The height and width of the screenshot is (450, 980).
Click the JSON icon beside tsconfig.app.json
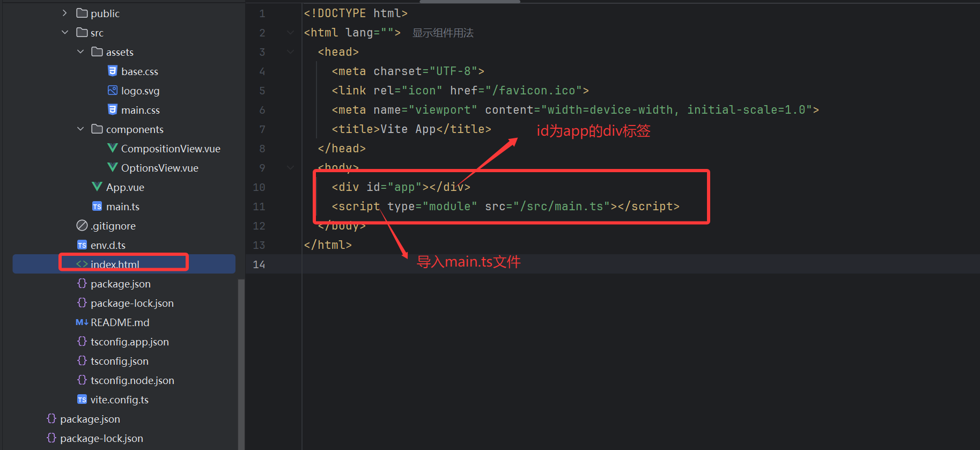click(x=82, y=341)
